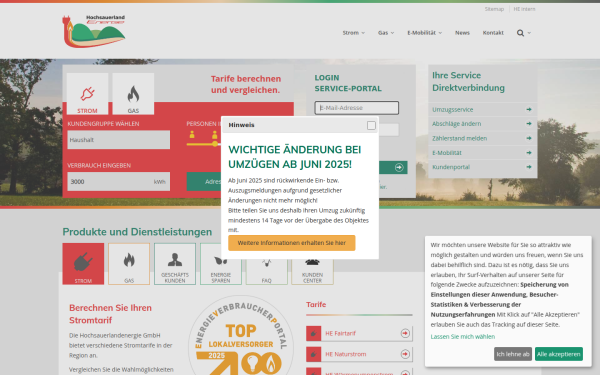600x375 pixels.
Task: Click Lassen Sie mich wählen link
Action: coord(463,337)
